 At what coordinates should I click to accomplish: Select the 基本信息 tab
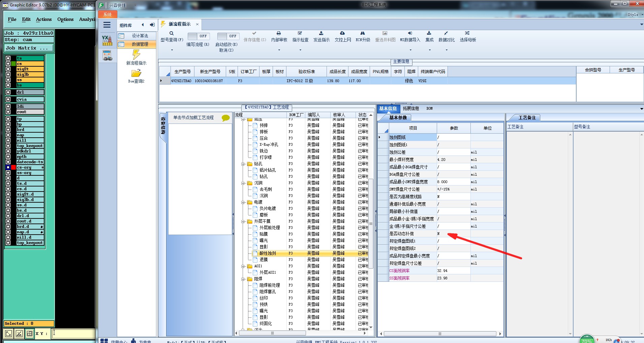click(x=388, y=108)
